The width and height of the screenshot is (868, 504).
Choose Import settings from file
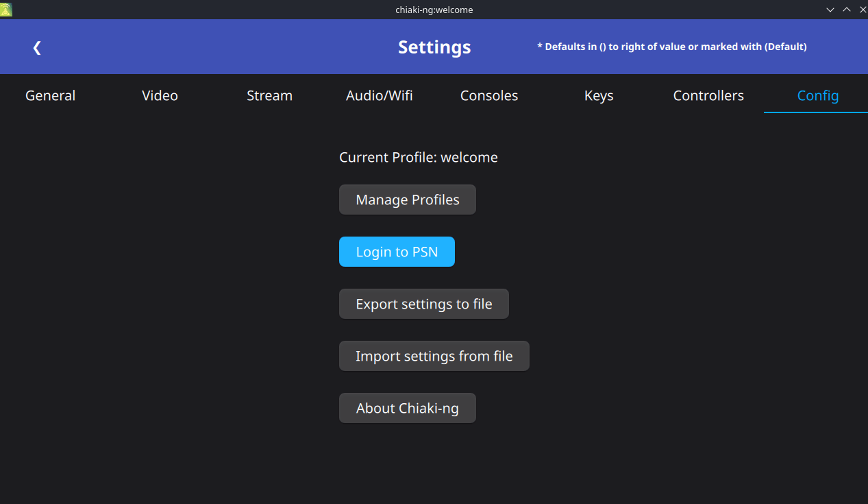tap(434, 356)
